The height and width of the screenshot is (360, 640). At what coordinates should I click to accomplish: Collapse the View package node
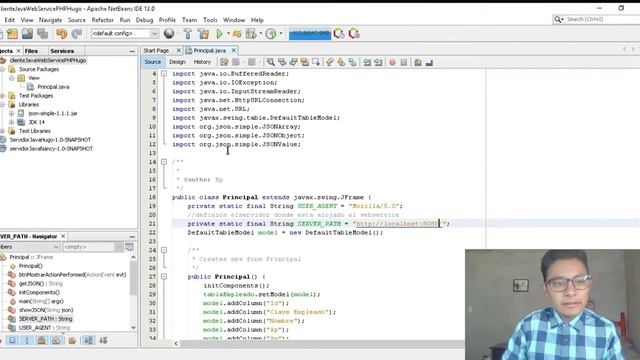pyautogui.click(x=12, y=78)
